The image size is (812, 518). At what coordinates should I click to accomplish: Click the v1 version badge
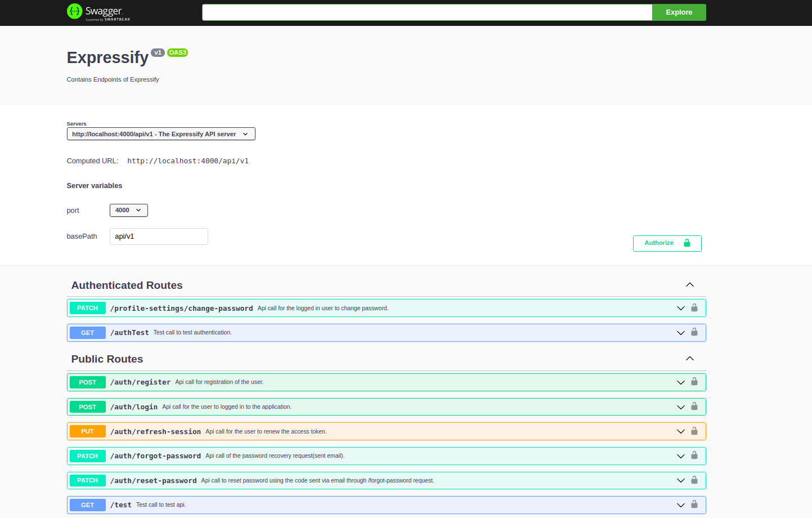click(158, 52)
